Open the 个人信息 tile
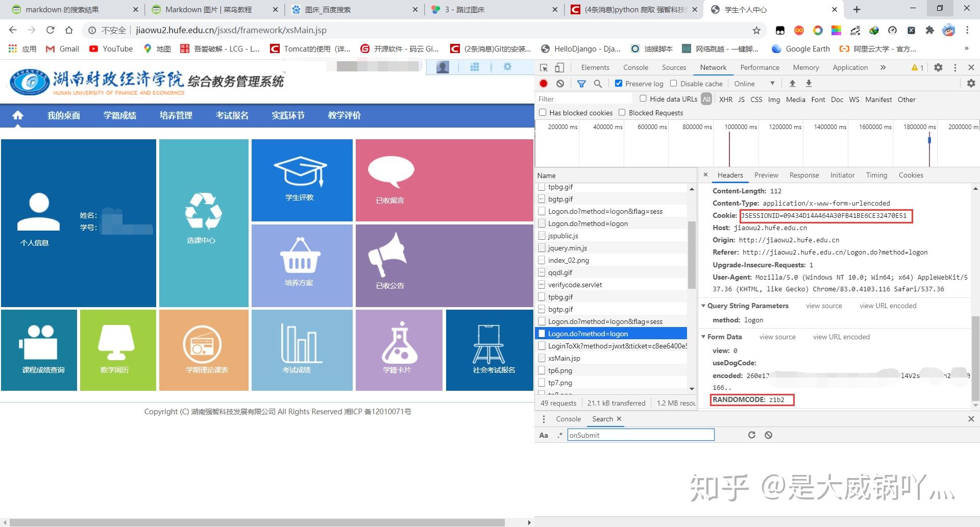Viewport: 980px width, 527px height. point(79,223)
